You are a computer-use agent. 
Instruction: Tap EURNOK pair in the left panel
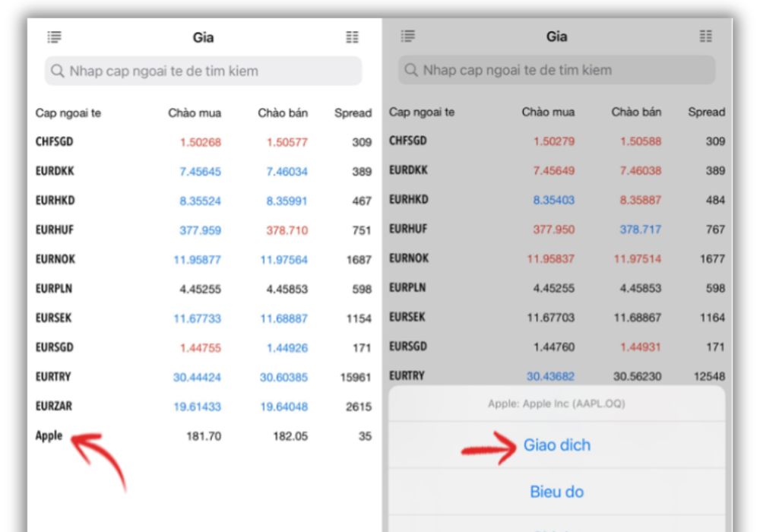pyautogui.click(x=203, y=259)
